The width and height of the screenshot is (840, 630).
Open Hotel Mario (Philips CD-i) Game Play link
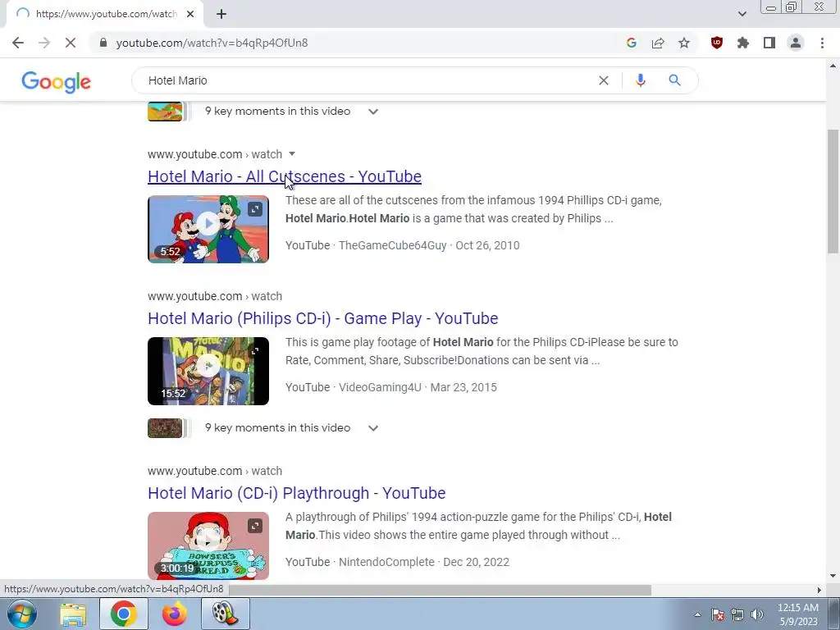coord(323,318)
